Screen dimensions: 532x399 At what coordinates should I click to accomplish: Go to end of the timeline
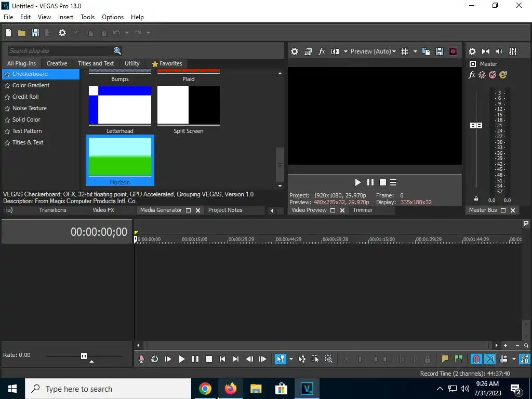tap(236, 359)
